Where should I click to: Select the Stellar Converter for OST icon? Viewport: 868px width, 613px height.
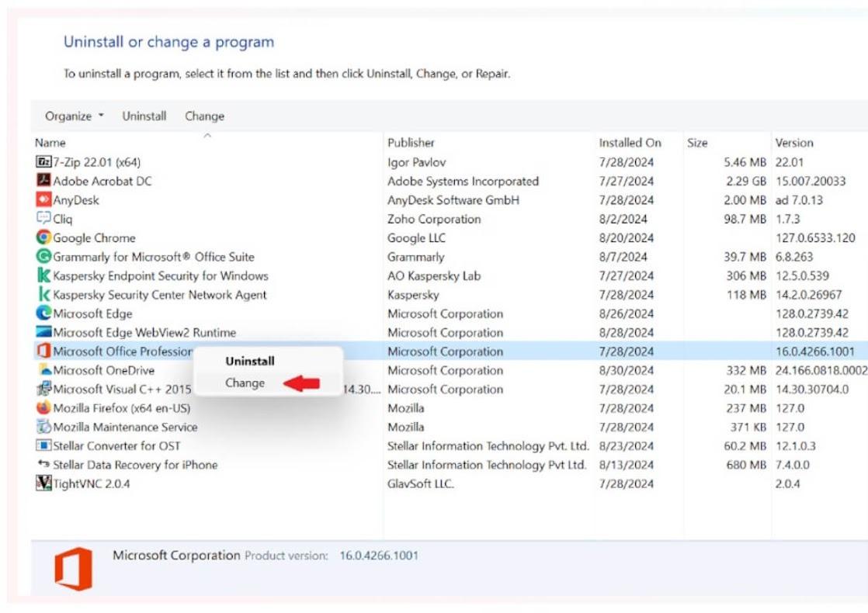(43, 445)
